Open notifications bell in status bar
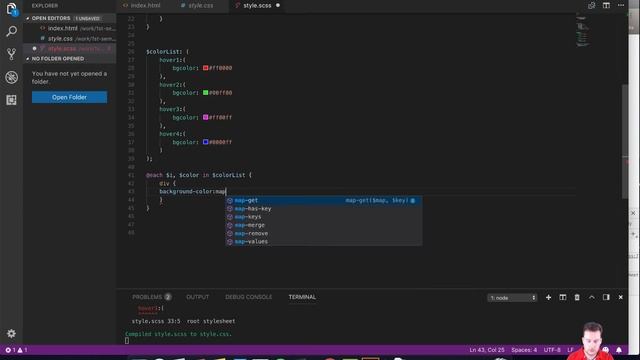Image resolution: width=640 pixels, height=360 pixels. 619,350
